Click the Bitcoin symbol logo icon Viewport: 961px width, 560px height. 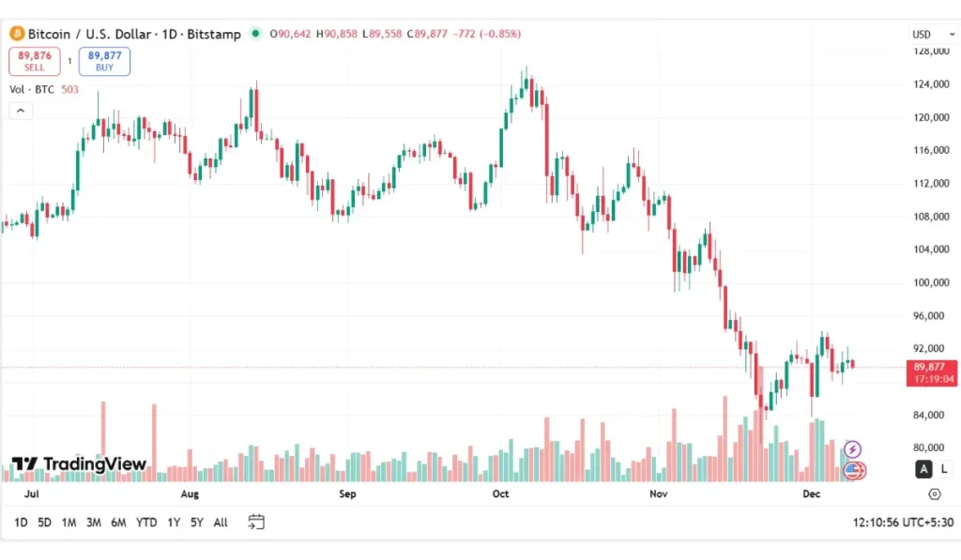pos(16,34)
